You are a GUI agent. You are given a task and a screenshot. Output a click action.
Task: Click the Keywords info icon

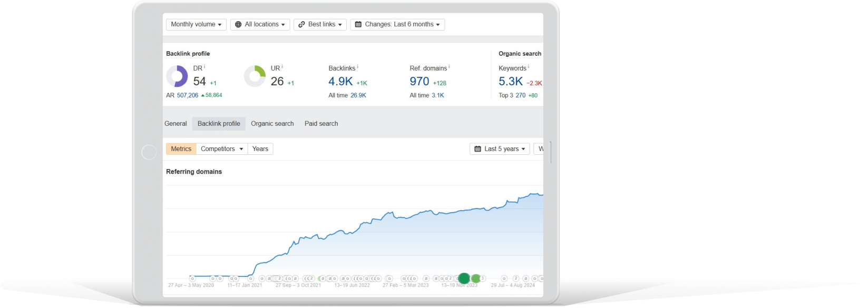pos(529,67)
